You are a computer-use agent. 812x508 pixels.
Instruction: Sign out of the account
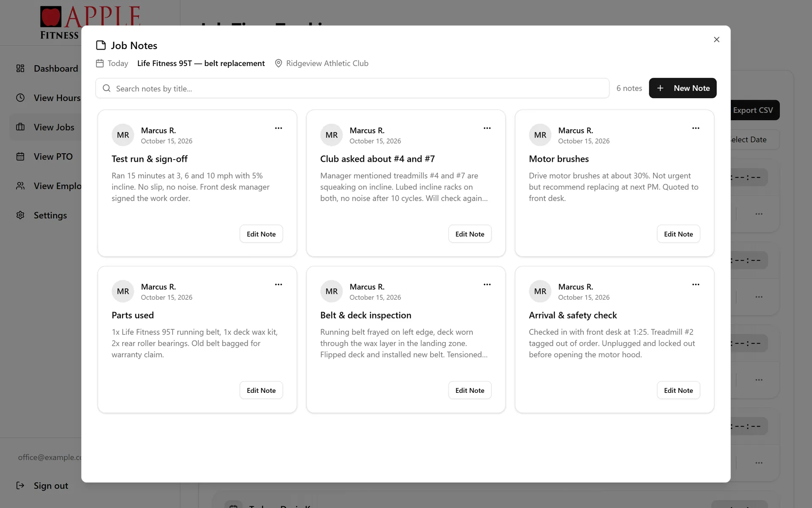[42, 486]
